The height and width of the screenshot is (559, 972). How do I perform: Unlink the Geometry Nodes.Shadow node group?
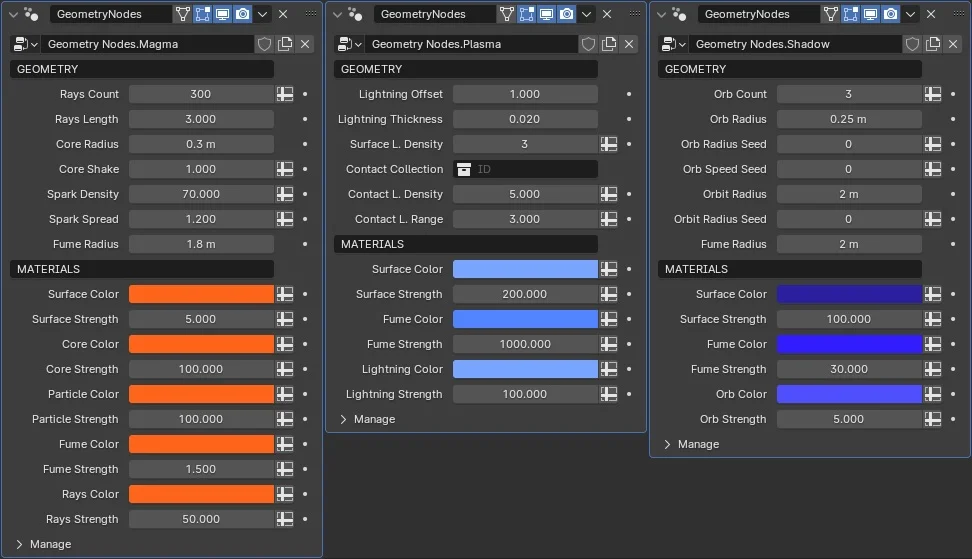(x=953, y=44)
